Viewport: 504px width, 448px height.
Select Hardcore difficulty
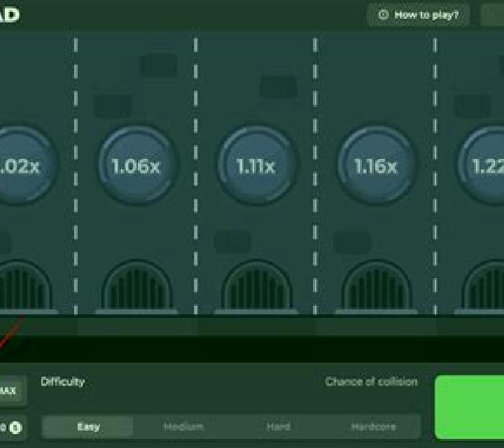pyautogui.click(x=374, y=427)
